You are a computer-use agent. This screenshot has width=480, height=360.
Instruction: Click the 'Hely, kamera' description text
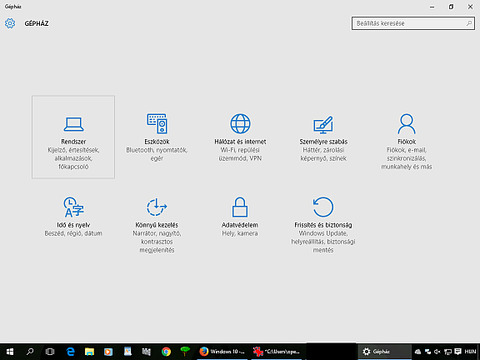240,233
